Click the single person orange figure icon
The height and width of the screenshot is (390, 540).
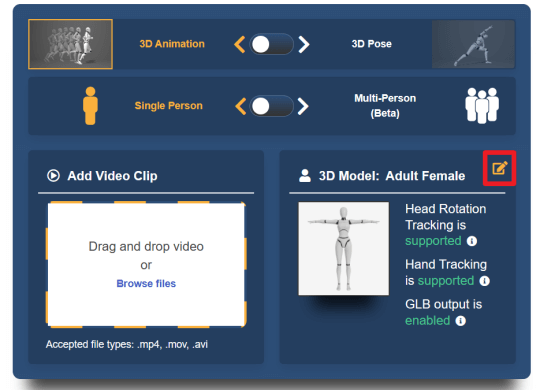[91, 105]
